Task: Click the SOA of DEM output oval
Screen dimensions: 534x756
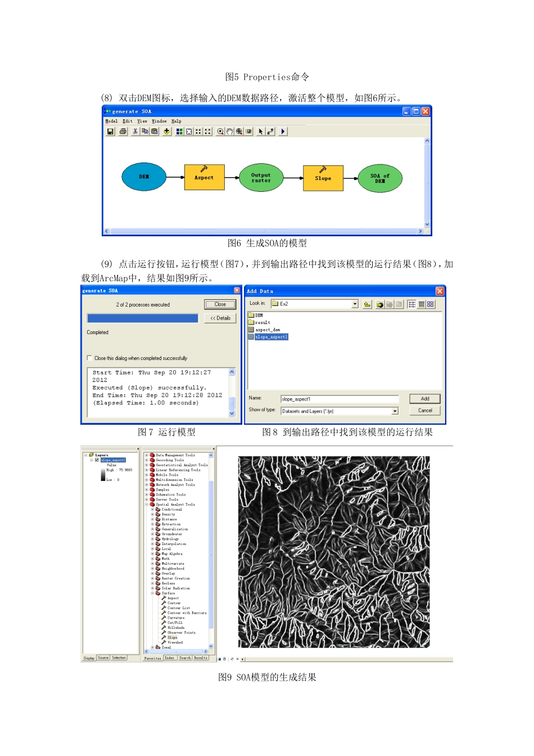Action: pyautogui.click(x=380, y=178)
